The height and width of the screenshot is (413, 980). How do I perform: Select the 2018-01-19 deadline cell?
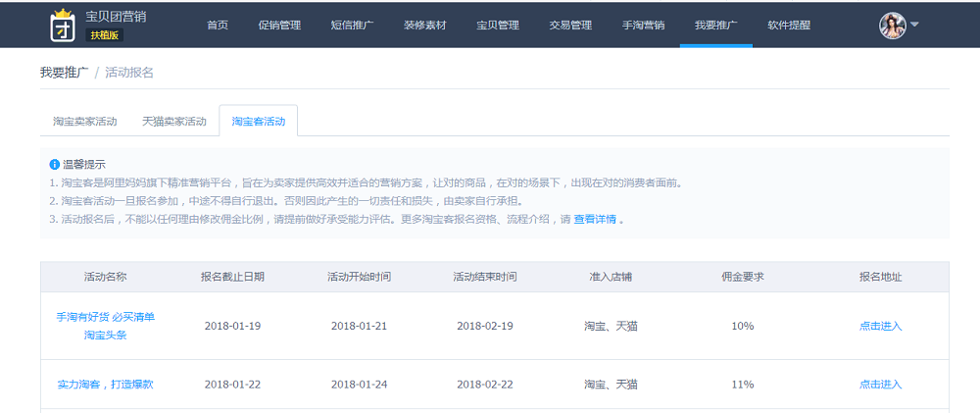232,326
